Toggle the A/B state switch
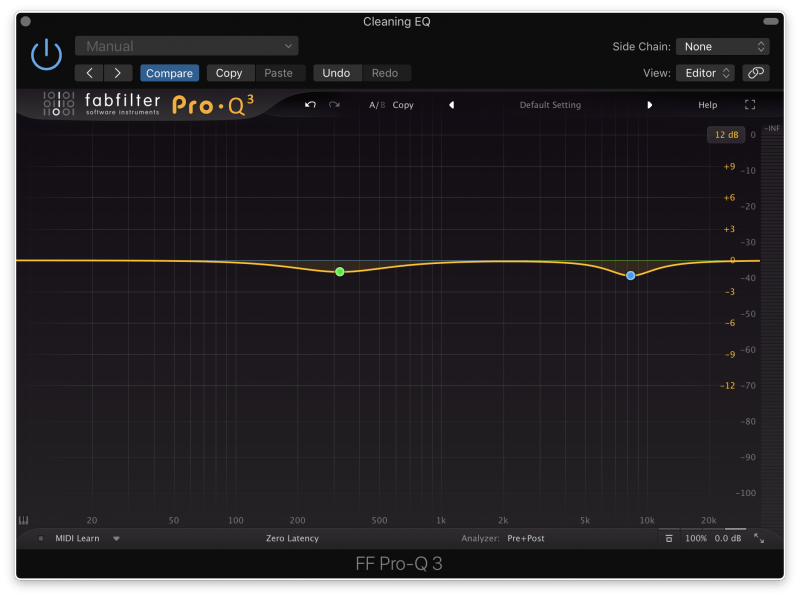This screenshot has width=800, height=598. [x=377, y=105]
